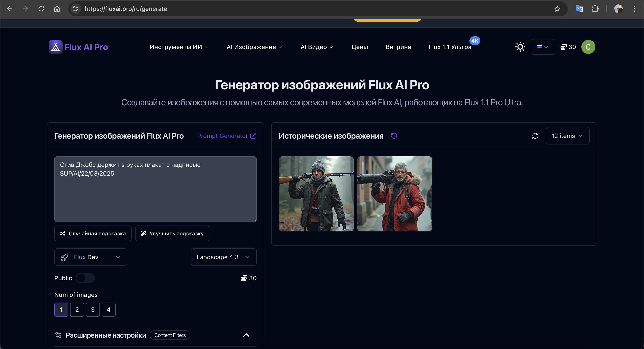644x349 pixels.
Task: Click the Content Filters badge
Action: tap(170, 335)
